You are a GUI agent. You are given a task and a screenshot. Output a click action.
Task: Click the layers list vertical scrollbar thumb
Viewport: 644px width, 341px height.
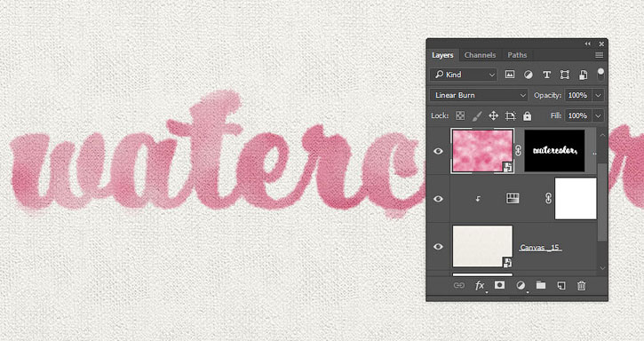click(601, 202)
